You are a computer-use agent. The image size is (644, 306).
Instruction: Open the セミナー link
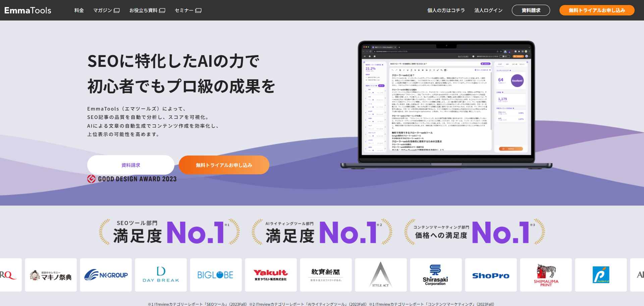(188, 10)
